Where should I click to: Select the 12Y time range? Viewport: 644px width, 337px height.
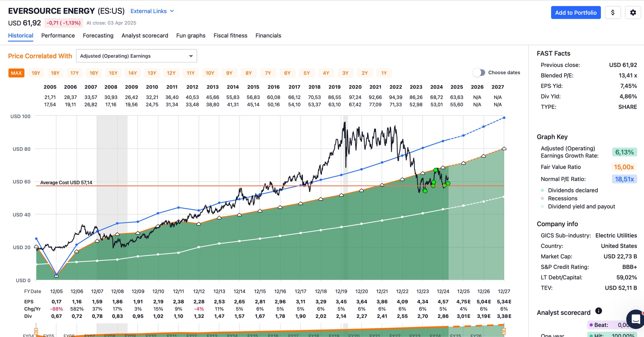click(x=171, y=73)
